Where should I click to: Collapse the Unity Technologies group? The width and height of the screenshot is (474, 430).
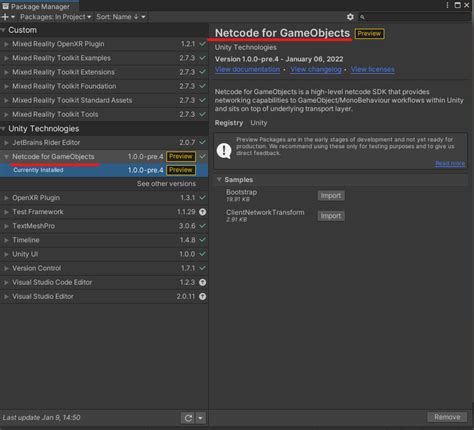click(x=3, y=129)
